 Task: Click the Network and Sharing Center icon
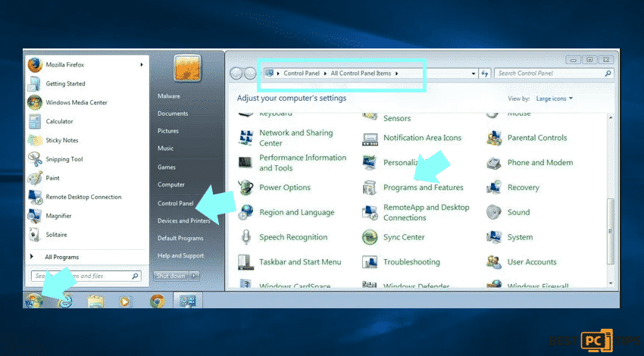[246, 138]
